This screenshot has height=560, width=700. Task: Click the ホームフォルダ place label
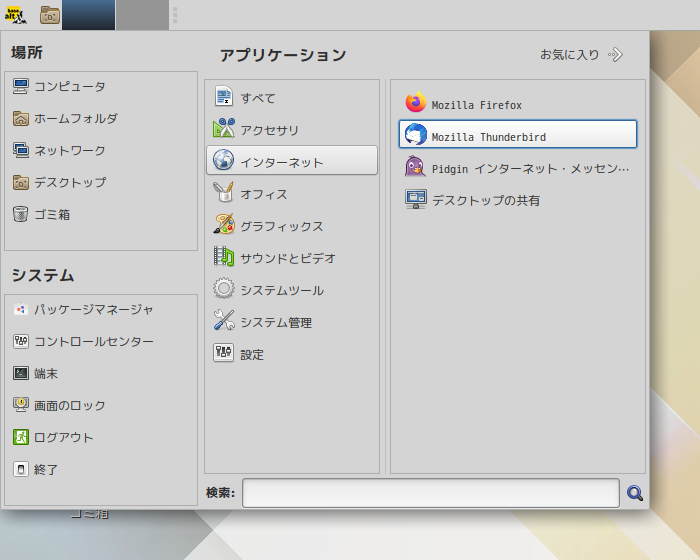tap(76, 118)
